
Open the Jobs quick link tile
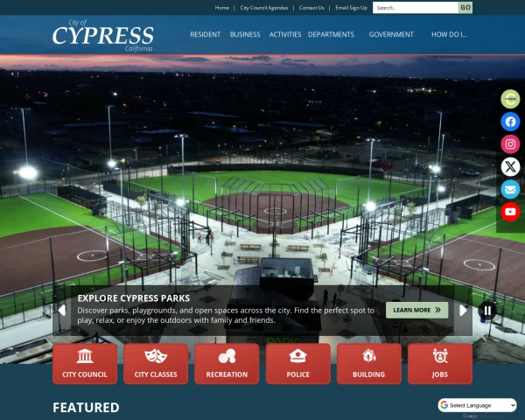pyautogui.click(x=440, y=363)
